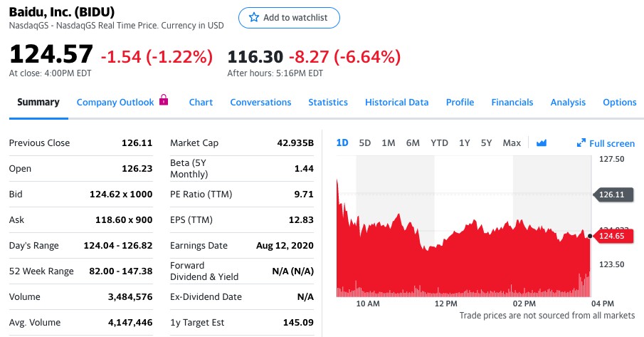Image resolution: width=644 pixels, height=337 pixels.
Task: Switch chart range to YTD
Action: point(439,142)
